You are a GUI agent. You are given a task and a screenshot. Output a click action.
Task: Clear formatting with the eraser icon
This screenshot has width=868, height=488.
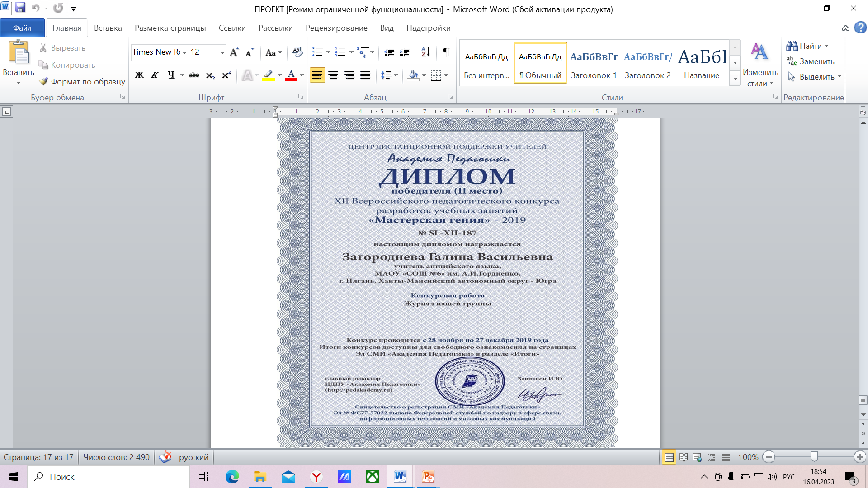tap(297, 52)
